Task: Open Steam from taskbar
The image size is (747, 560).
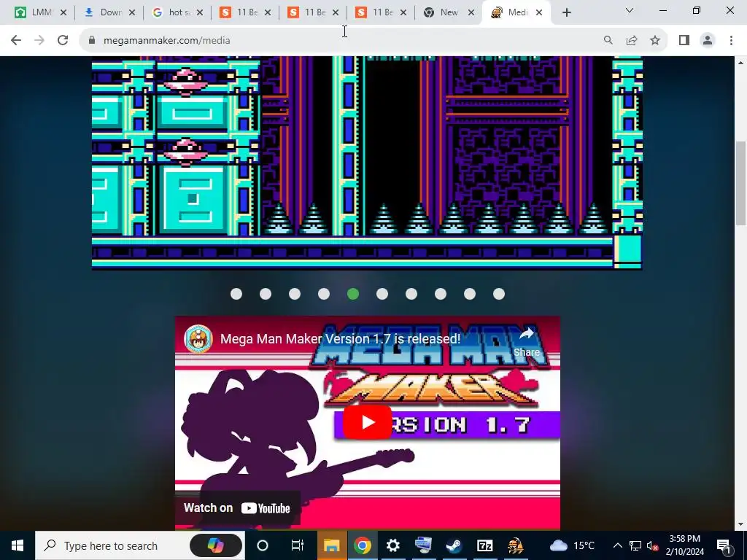Action: [x=454, y=545]
